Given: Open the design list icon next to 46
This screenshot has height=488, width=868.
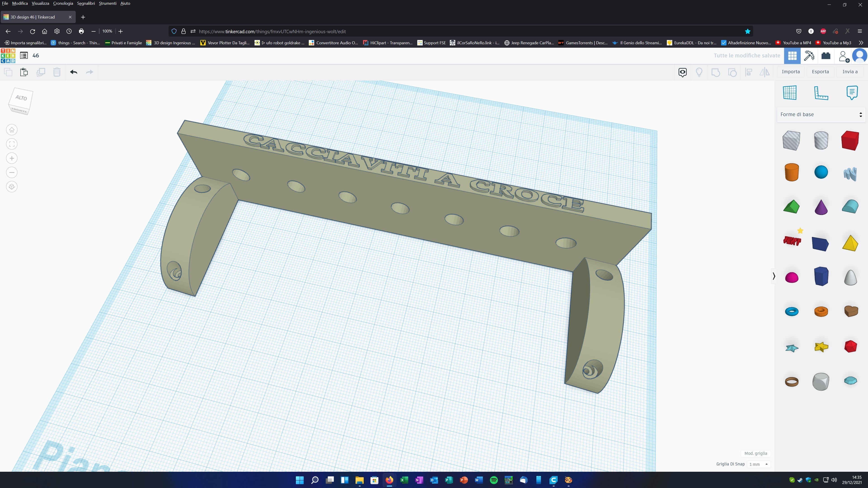Looking at the screenshot, I should coord(24,56).
